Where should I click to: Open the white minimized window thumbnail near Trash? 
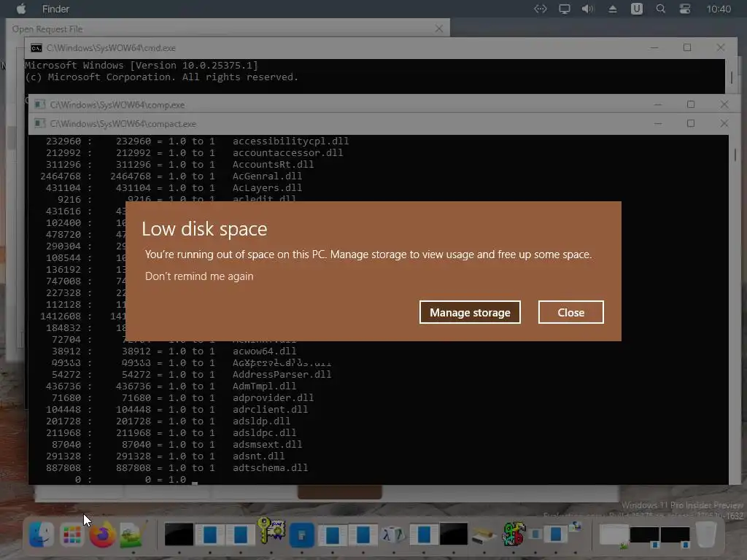pyautogui.click(x=614, y=535)
